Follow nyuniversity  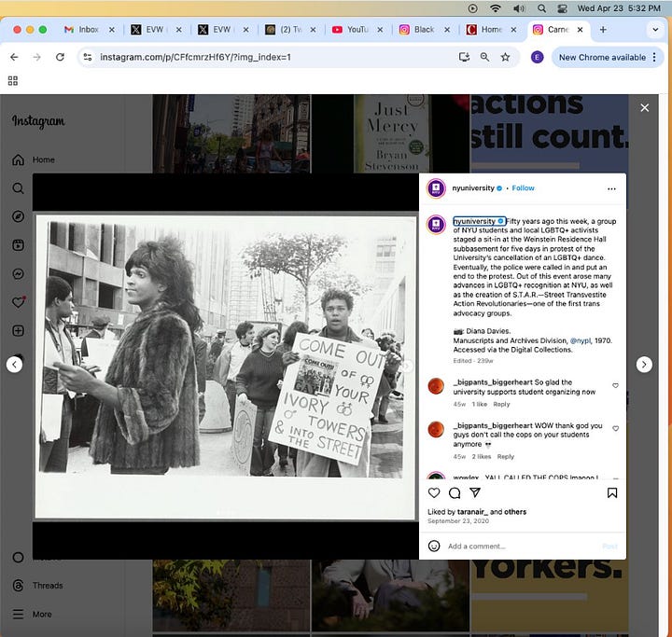(x=523, y=188)
